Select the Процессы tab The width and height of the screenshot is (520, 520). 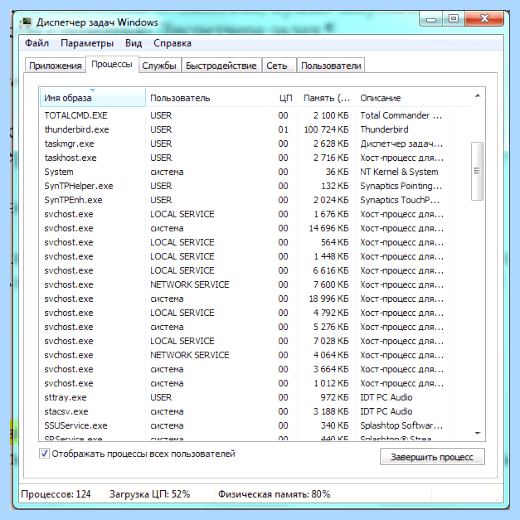tap(112, 64)
